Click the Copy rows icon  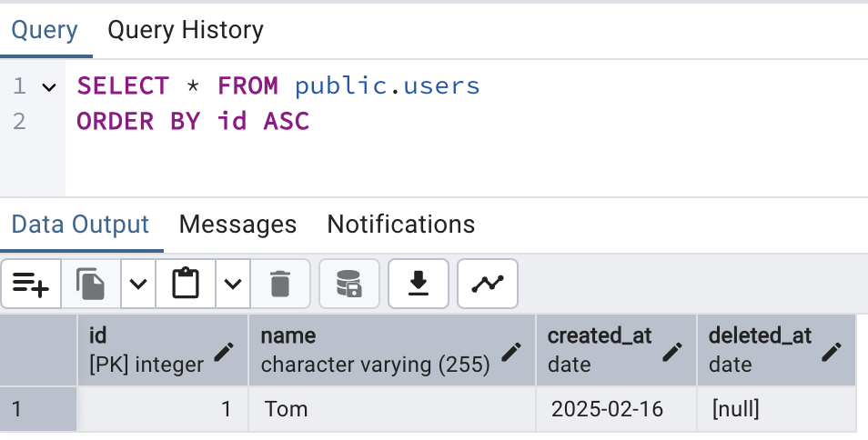click(90, 285)
